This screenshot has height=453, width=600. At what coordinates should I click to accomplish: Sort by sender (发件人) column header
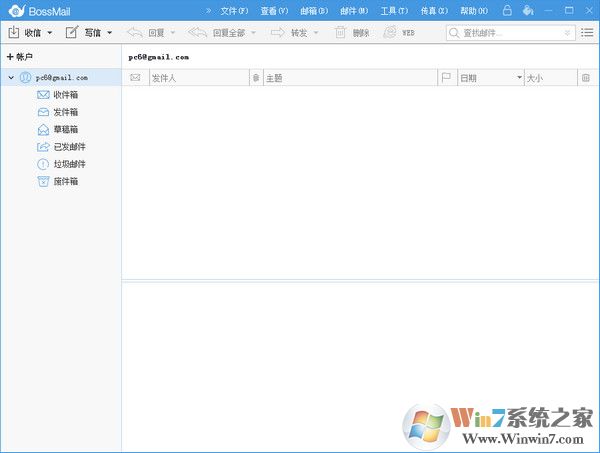(x=199, y=78)
